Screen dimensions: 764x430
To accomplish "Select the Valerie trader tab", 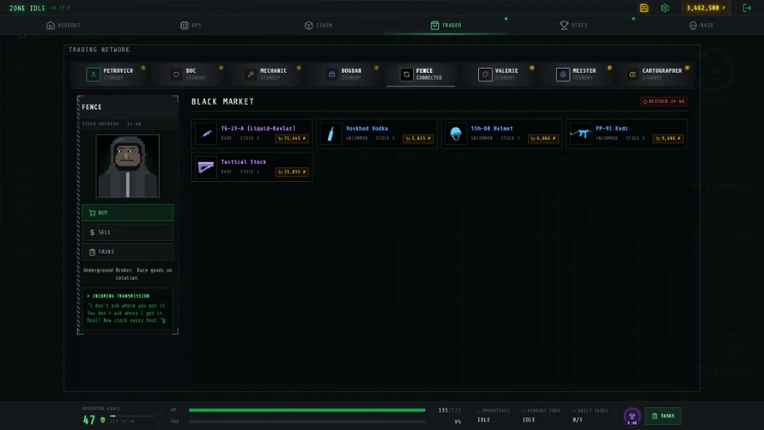I will [498, 74].
